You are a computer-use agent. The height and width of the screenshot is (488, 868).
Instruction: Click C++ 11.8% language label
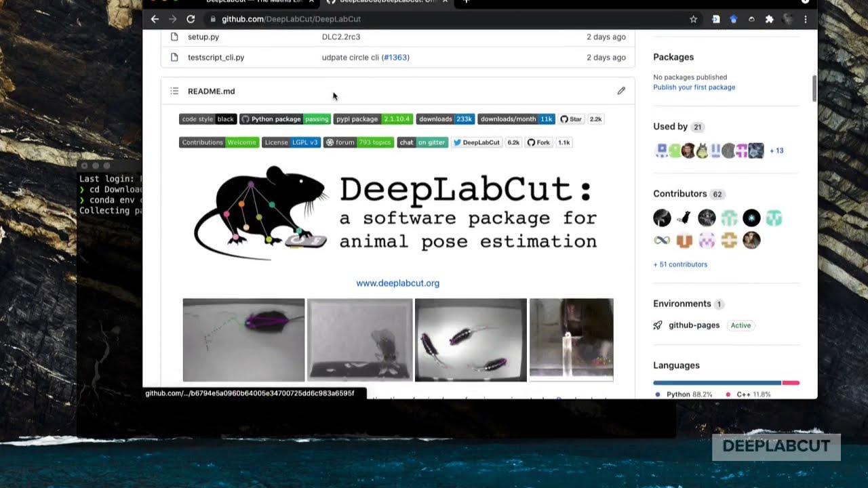(753, 394)
